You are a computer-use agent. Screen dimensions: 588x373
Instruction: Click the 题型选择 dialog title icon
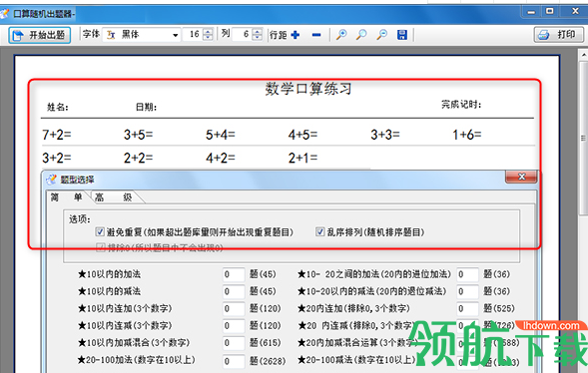(51, 180)
